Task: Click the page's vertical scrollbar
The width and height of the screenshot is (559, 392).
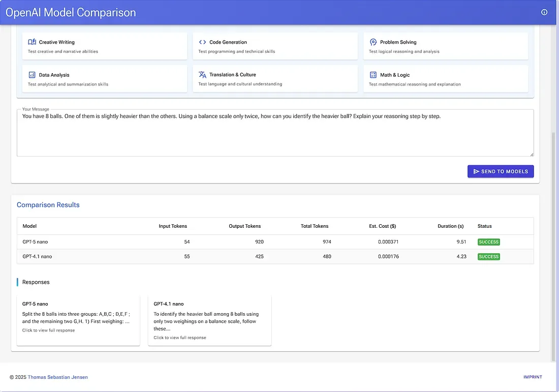Action: [554, 244]
